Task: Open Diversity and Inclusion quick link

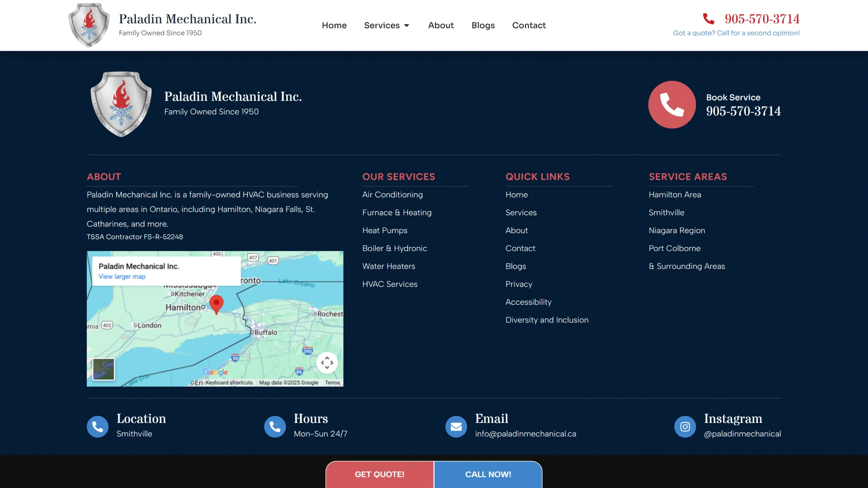Action: pos(547,320)
